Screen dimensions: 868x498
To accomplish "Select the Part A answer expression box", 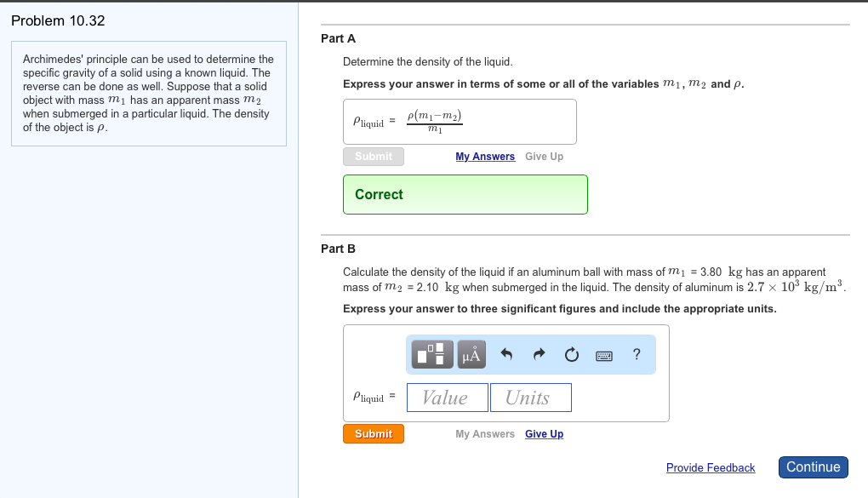I will (459, 121).
